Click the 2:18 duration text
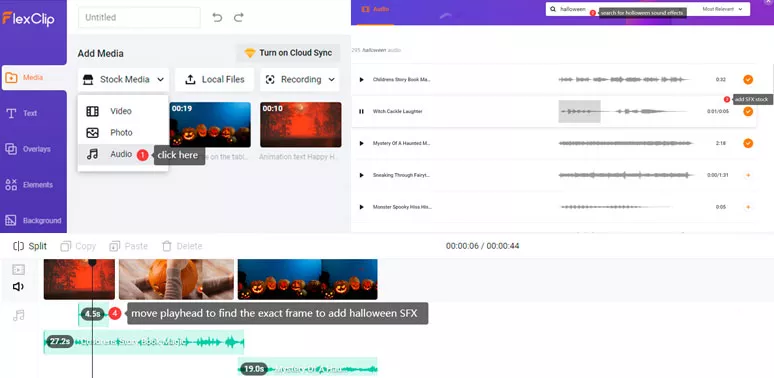774x378 pixels. coord(721,143)
